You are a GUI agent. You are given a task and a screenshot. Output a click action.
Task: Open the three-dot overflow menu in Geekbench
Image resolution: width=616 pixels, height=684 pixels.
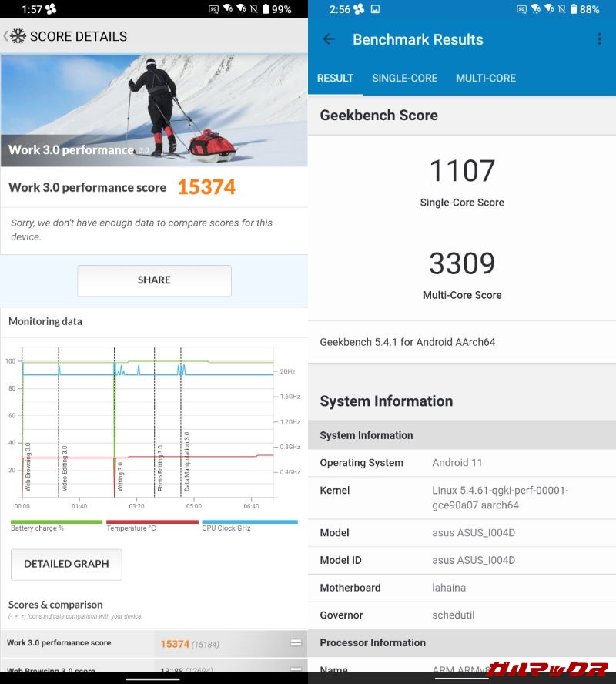pos(599,39)
